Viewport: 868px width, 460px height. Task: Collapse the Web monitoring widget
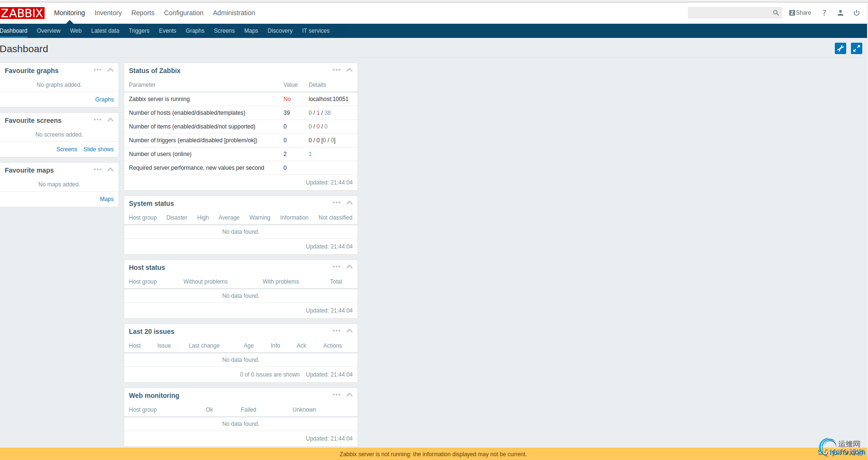point(349,395)
